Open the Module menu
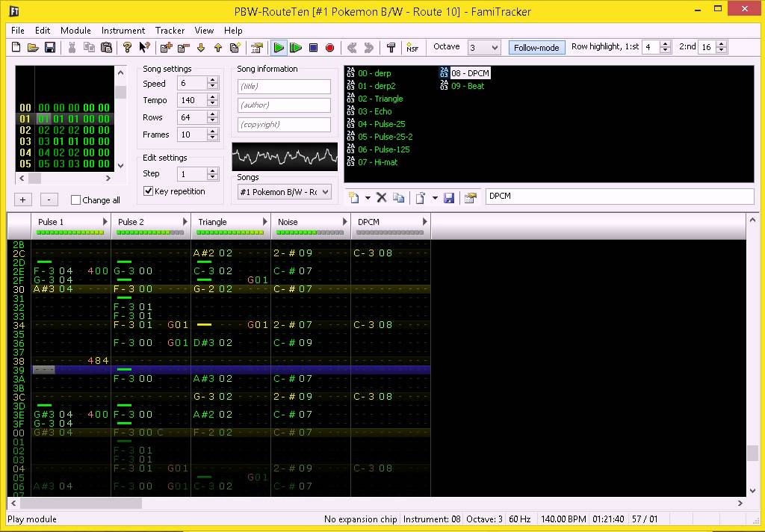The height and width of the screenshot is (532, 765). click(75, 30)
